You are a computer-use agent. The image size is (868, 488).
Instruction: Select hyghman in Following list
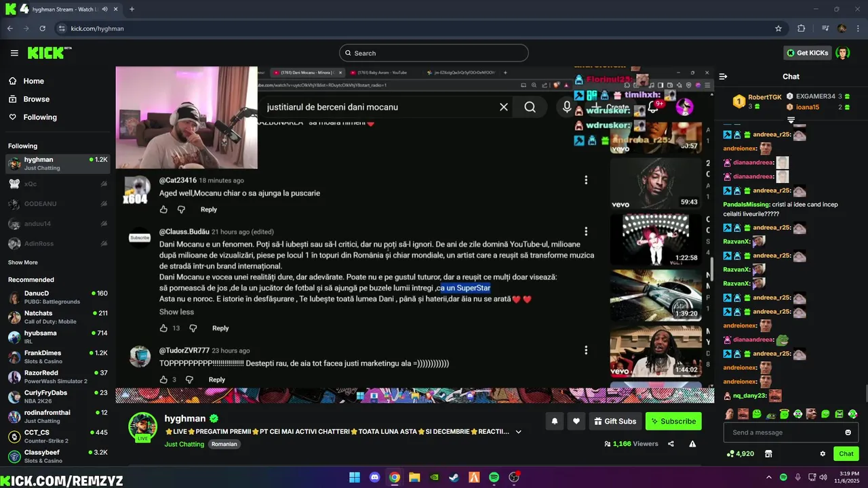(x=58, y=163)
